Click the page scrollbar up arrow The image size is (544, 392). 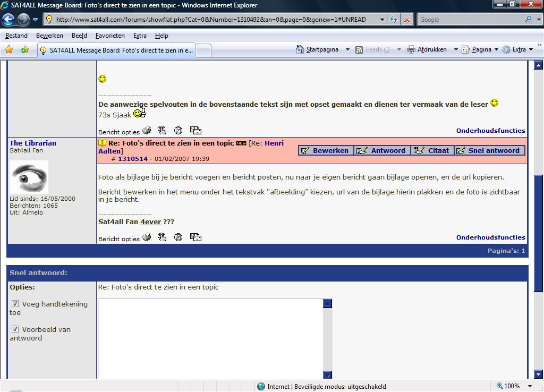coord(539,65)
